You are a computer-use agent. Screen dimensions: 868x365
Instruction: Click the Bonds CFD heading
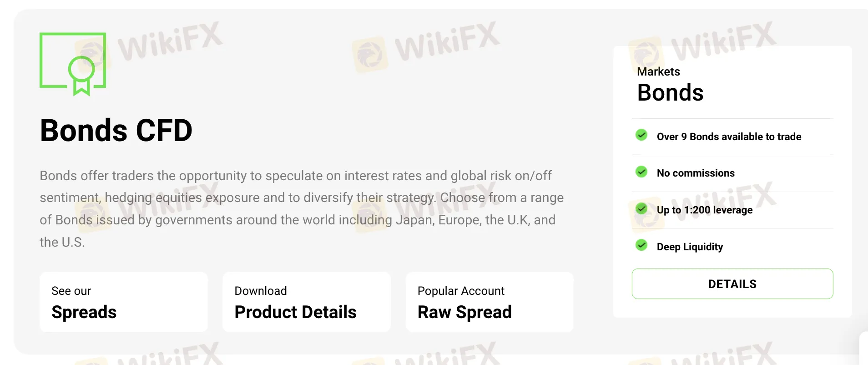[x=116, y=131]
